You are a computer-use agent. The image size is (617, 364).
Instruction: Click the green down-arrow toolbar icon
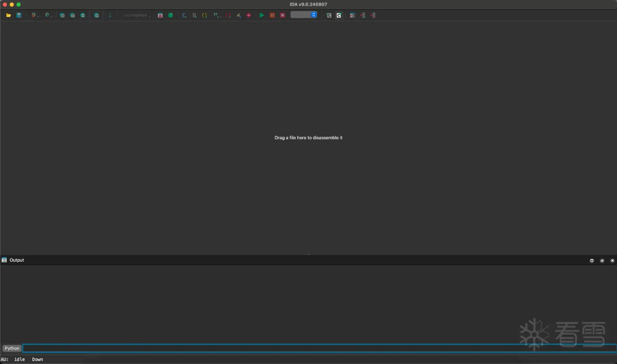pyautogui.click(x=110, y=15)
